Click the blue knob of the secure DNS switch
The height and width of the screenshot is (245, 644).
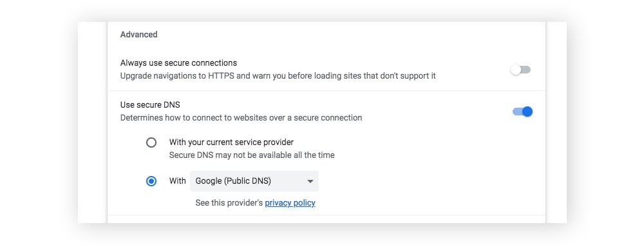pyautogui.click(x=527, y=112)
